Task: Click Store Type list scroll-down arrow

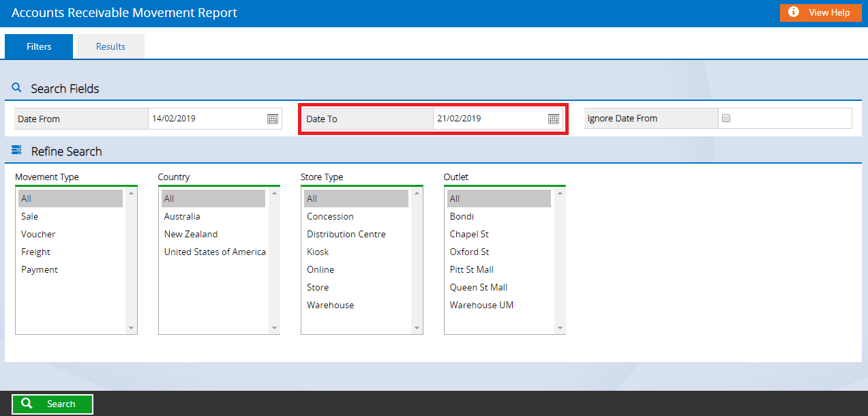Action: pyautogui.click(x=417, y=328)
